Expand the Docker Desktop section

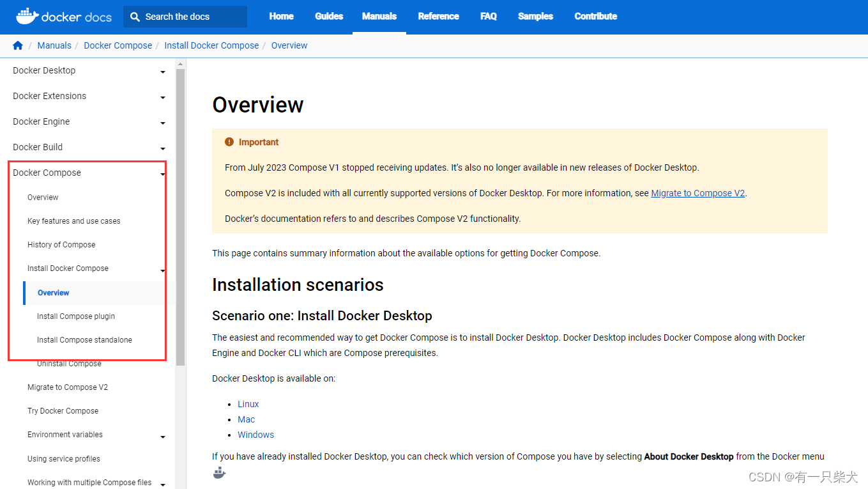(162, 72)
